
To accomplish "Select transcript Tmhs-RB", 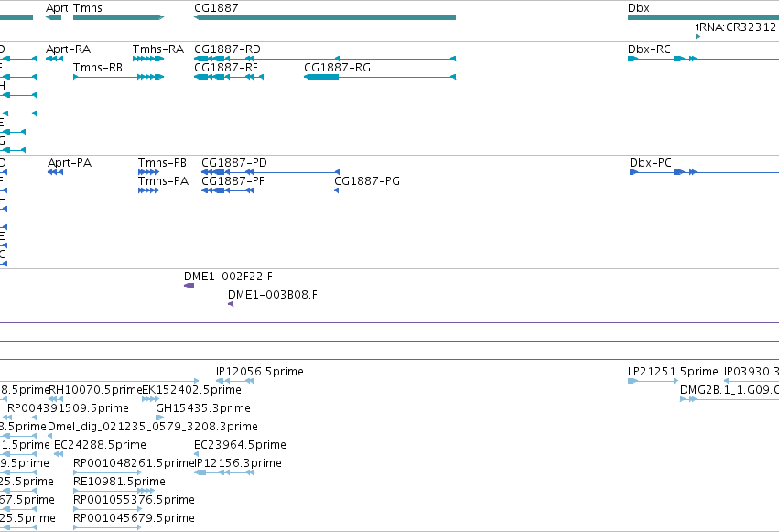I will [98, 68].
